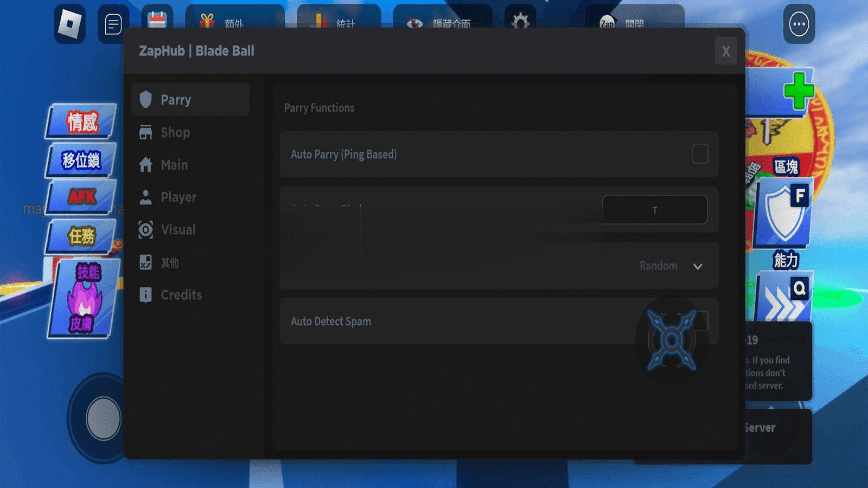868x488 pixels.
Task: Open the Random selection dropdown
Action: 658,266
